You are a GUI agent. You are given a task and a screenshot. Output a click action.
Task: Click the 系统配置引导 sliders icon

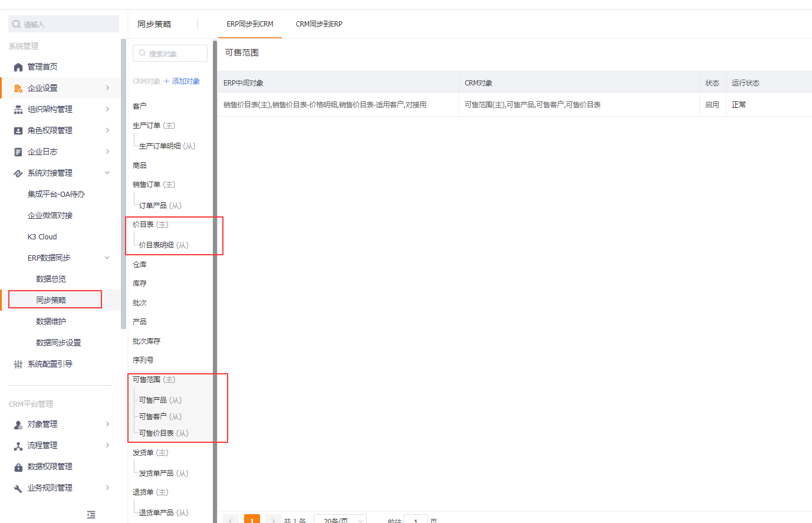pyautogui.click(x=18, y=364)
